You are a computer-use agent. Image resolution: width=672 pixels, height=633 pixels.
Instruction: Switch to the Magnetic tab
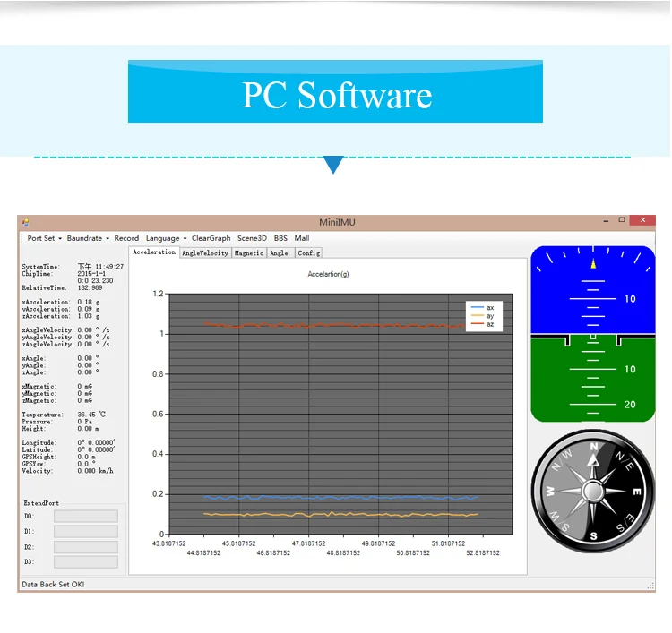click(249, 253)
